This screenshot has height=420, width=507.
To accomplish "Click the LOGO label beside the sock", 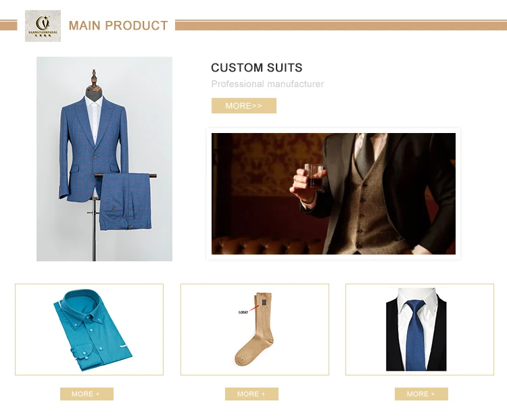I will tap(243, 312).
